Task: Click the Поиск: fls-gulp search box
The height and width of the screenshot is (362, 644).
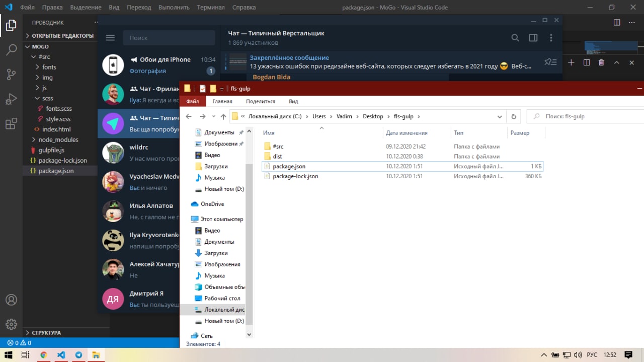Action: [x=585, y=116]
